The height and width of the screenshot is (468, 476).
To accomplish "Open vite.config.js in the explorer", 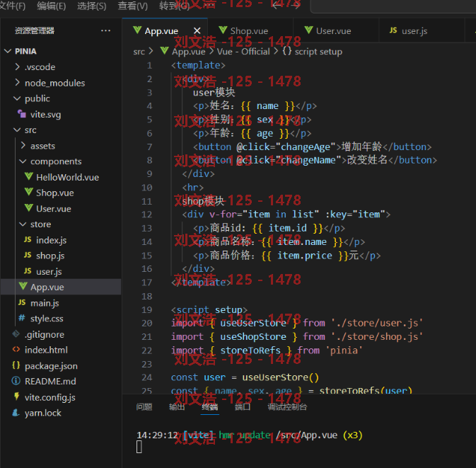I will click(50, 397).
